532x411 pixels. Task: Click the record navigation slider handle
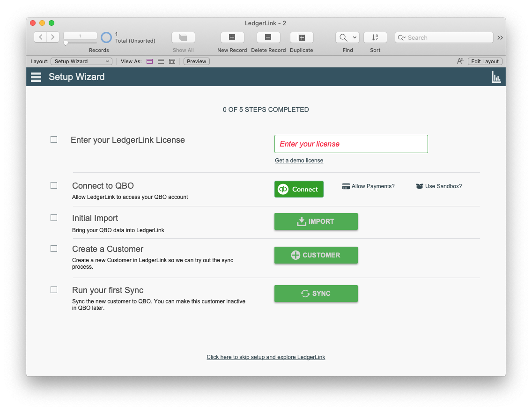pos(66,44)
